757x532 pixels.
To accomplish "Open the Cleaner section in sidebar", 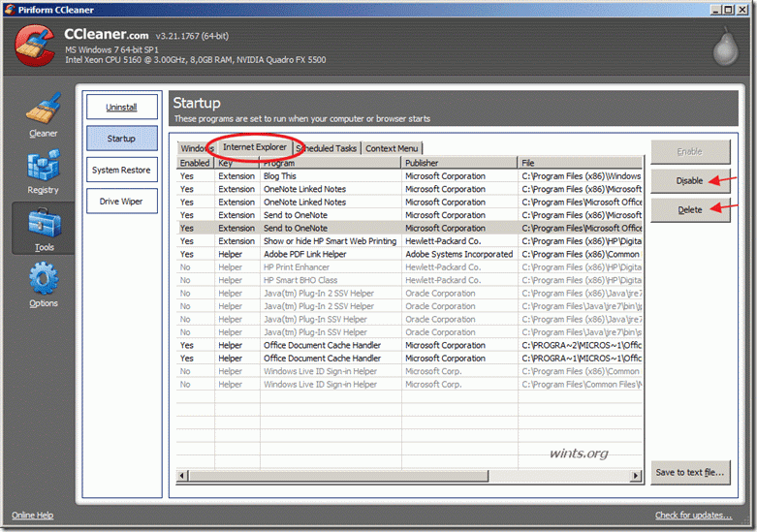I will point(43,115).
